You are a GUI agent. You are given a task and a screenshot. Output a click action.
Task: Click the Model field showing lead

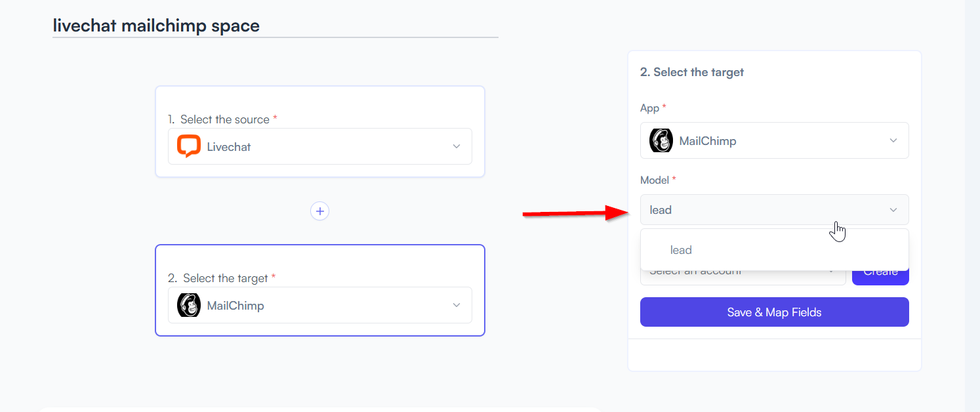(x=775, y=210)
